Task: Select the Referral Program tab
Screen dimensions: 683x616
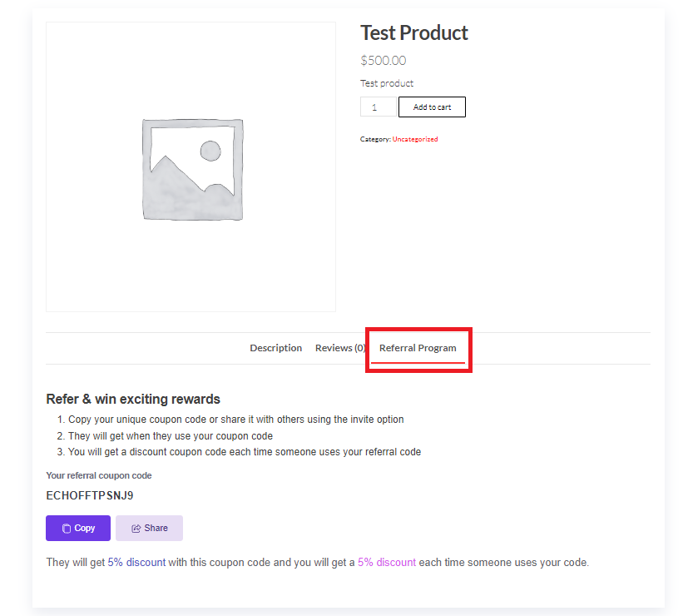Action: coord(418,348)
